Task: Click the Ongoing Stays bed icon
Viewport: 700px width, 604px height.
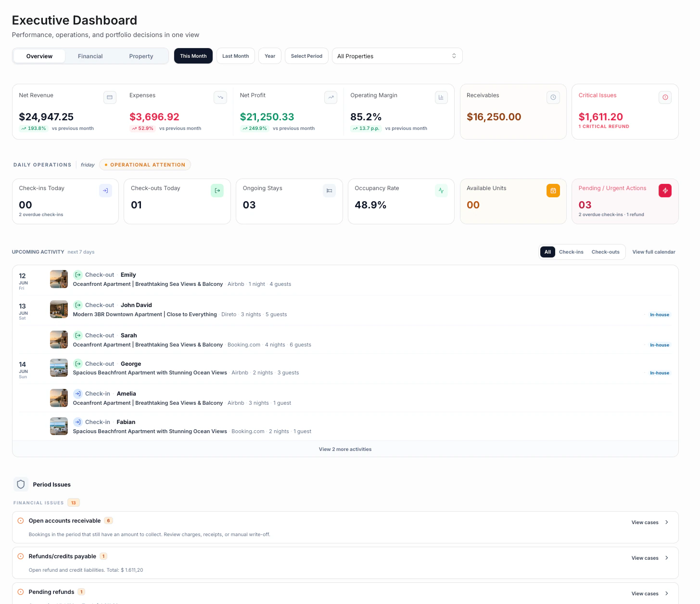Action: [x=329, y=191]
